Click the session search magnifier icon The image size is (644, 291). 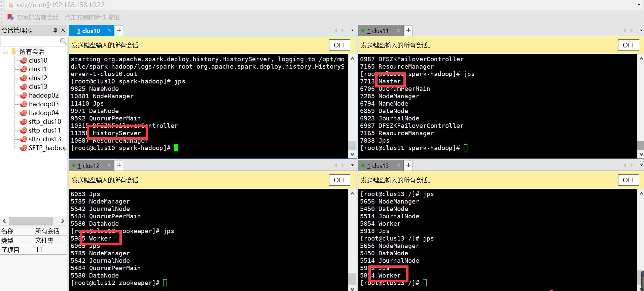point(63,41)
